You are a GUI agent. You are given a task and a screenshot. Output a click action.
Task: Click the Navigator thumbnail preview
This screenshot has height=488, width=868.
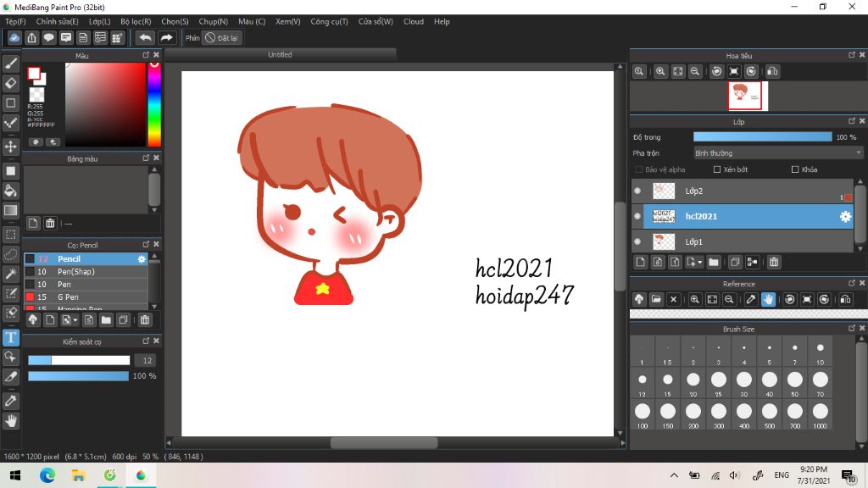tap(744, 95)
